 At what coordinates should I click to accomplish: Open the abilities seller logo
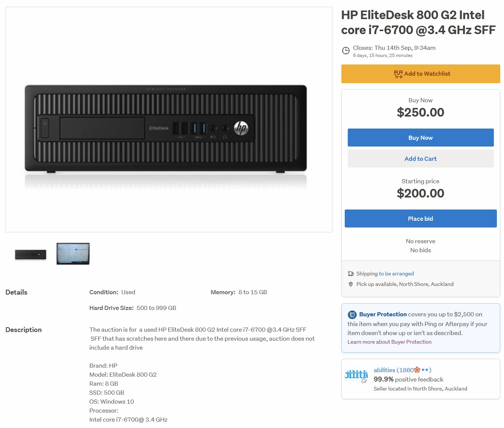pos(356,377)
